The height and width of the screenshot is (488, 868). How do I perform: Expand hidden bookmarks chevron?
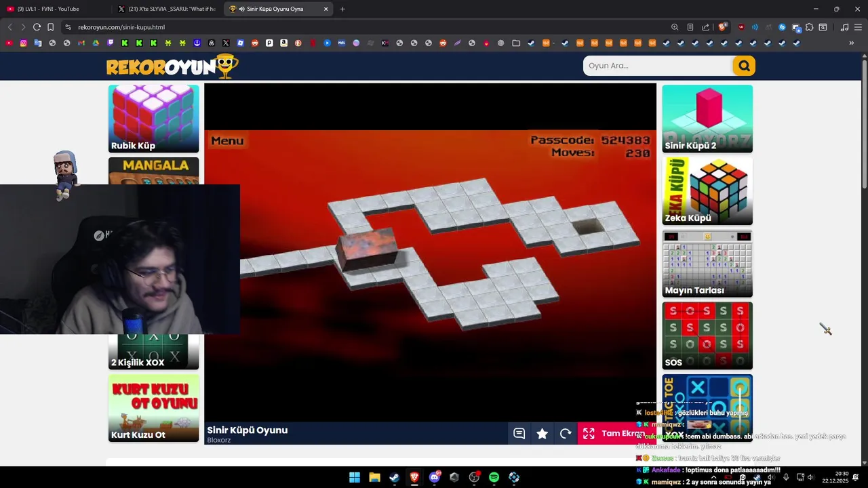852,43
